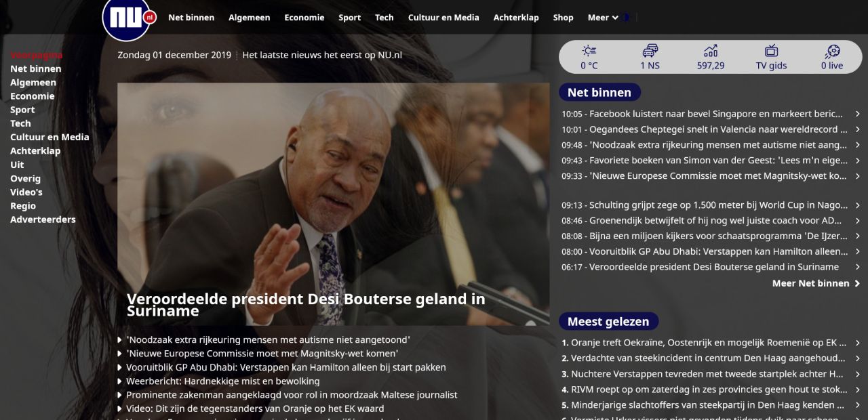
Task: Open Net binnen in the top navigation
Action: point(191,18)
